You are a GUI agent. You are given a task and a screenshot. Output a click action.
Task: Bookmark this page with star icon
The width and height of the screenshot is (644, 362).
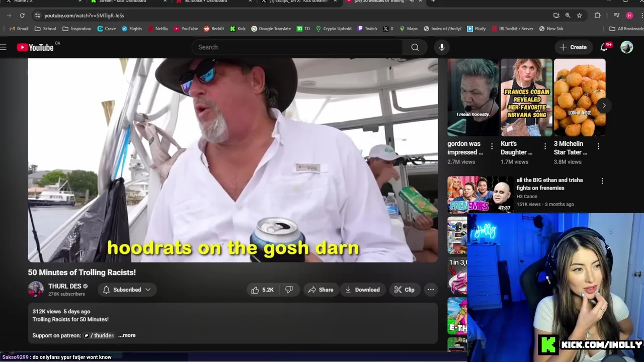click(579, 16)
